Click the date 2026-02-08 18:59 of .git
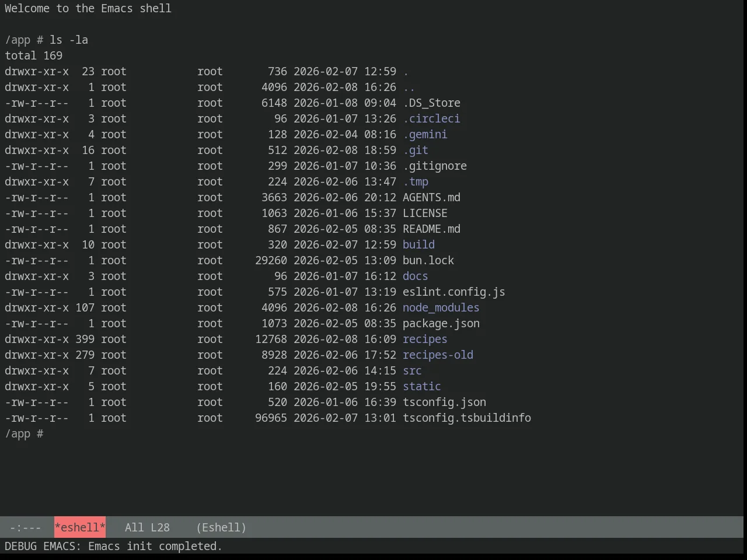 click(345, 150)
